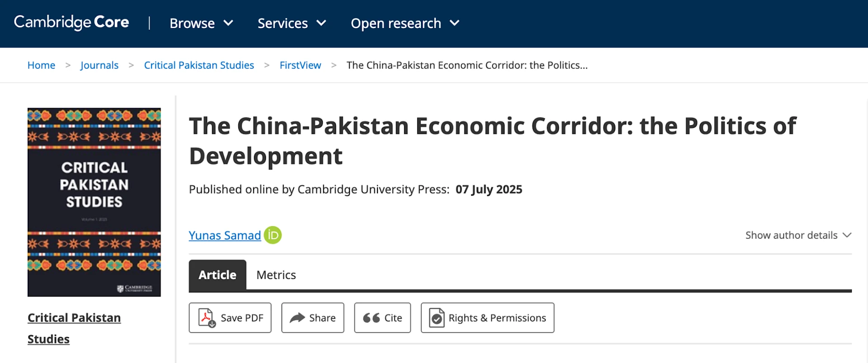Click the Cambridge Core logo

click(x=71, y=23)
